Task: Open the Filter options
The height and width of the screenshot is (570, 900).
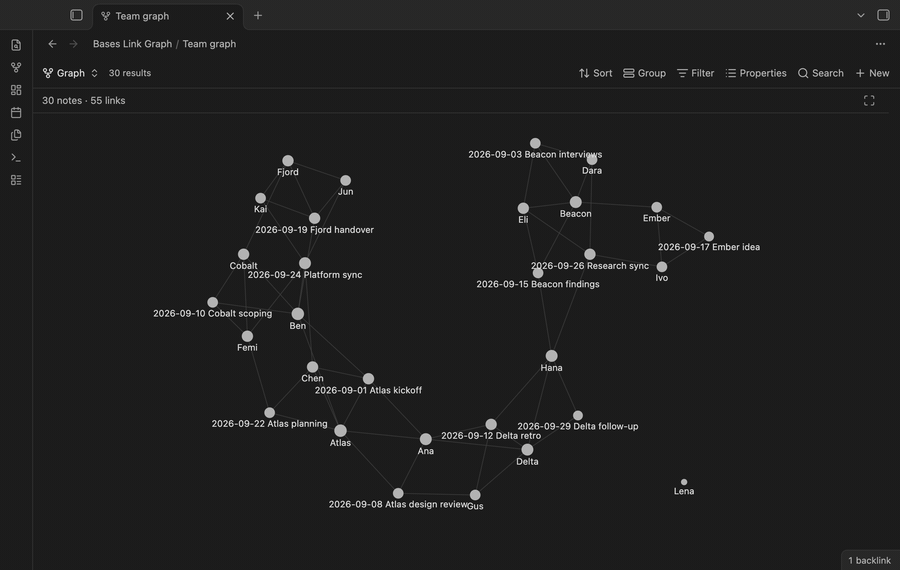Action: pyautogui.click(x=695, y=73)
